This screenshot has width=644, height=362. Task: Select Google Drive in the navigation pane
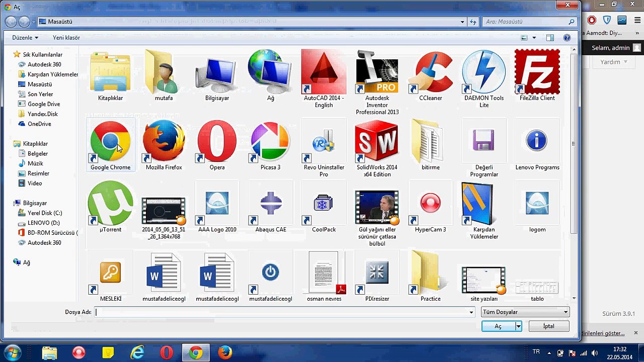(43, 104)
